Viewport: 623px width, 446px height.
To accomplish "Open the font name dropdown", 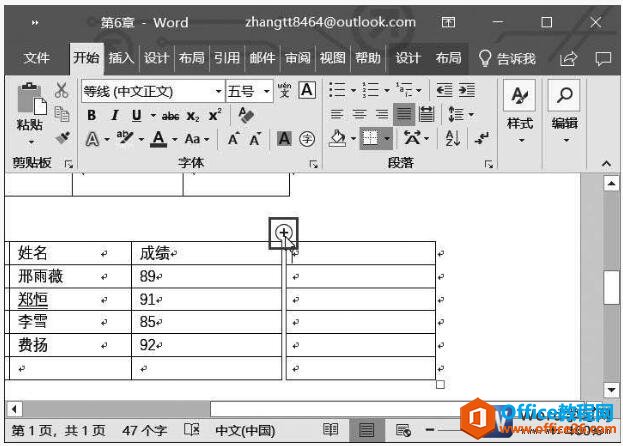I will [x=218, y=91].
